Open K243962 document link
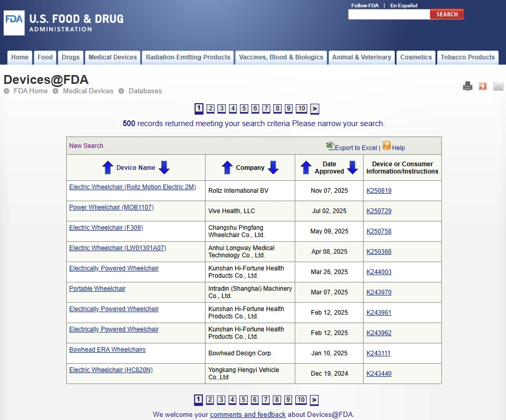The height and width of the screenshot is (420, 506). click(379, 332)
